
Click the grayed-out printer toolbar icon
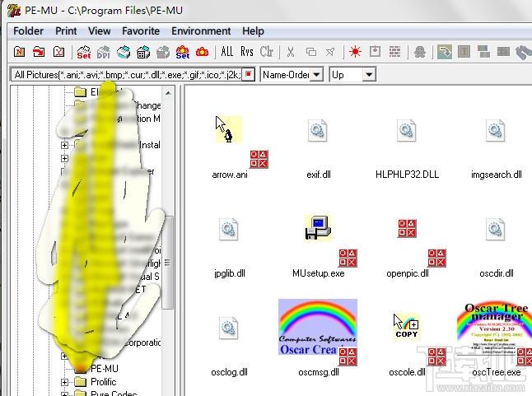pos(163,52)
